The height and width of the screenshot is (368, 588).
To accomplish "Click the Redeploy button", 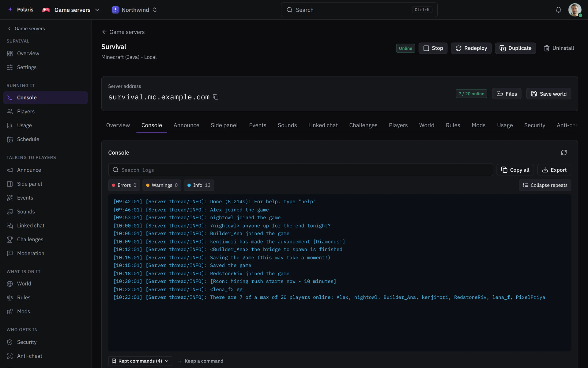I will [x=471, y=48].
